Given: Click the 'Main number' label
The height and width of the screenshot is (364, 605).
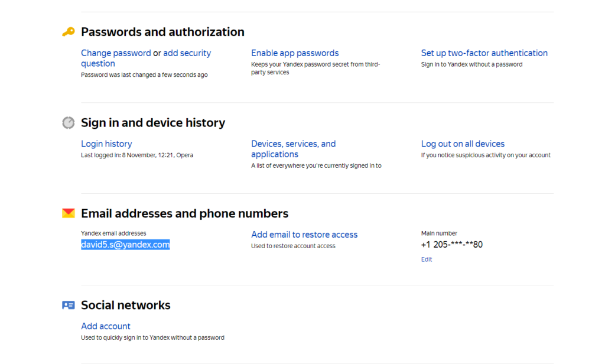Looking at the screenshot, I should click(439, 233).
